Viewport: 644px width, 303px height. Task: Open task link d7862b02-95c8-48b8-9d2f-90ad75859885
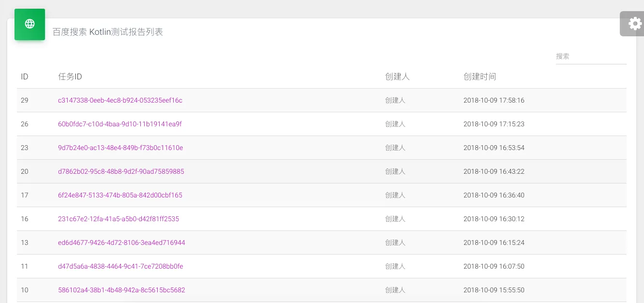pos(121,171)
